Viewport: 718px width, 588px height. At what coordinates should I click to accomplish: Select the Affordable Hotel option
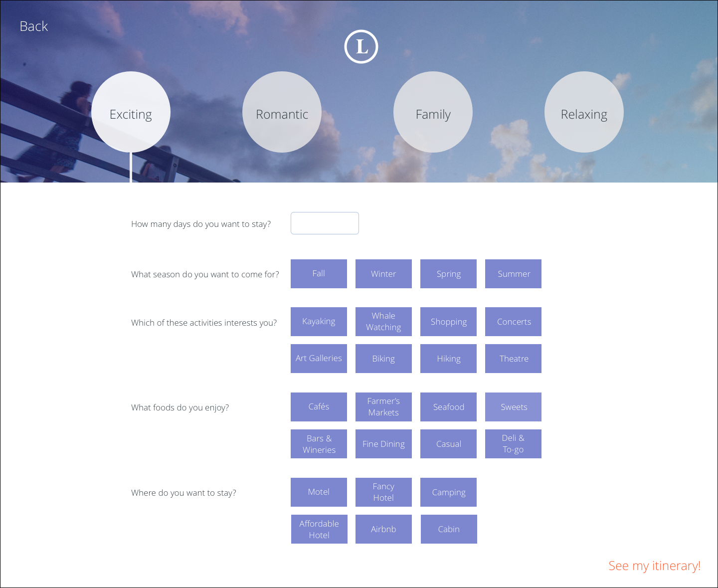click(319, 529)
